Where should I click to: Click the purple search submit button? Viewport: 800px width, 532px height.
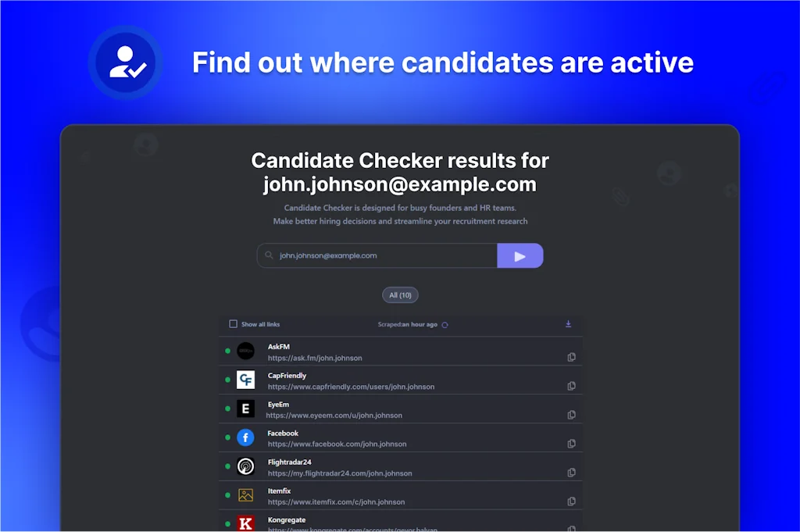tap(520, 255)
